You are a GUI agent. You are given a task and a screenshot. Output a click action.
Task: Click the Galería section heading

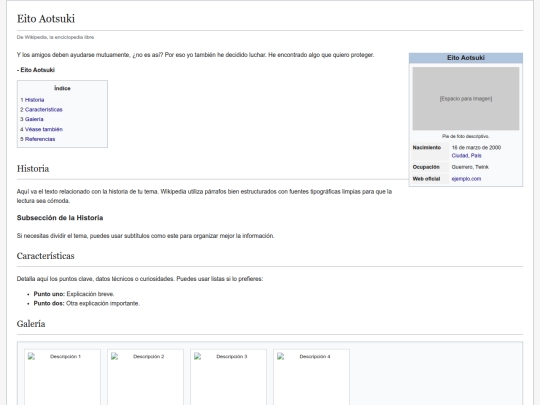(31, 324)
